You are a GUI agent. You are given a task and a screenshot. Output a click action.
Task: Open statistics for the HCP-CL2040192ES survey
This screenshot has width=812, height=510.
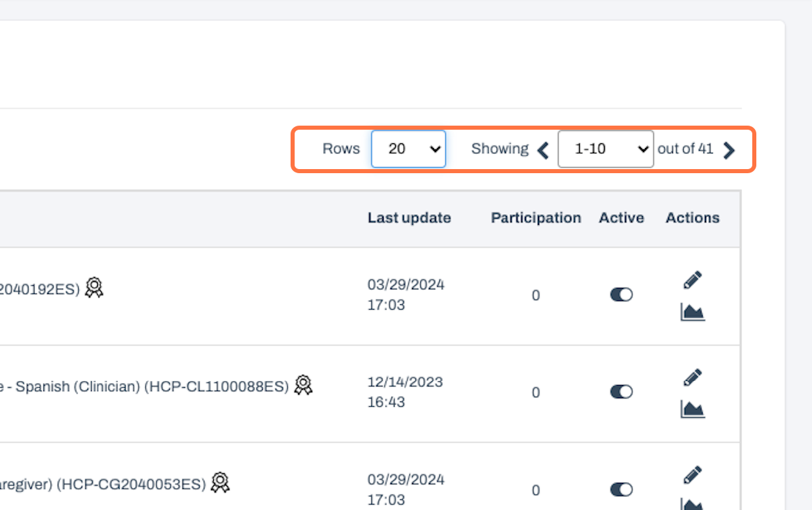pyautogui.click(x=693, y=312)
